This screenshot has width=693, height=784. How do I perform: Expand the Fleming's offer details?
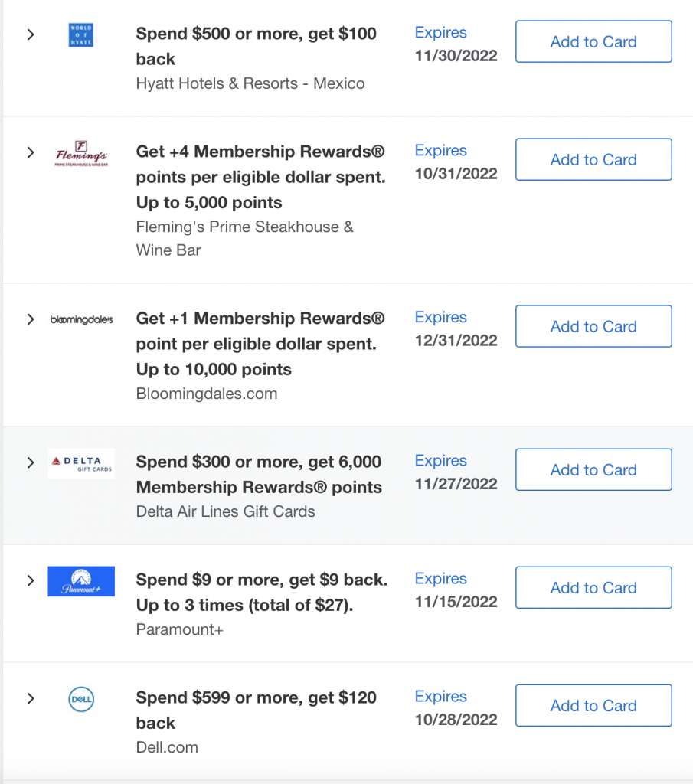click(x=31, y=152)
